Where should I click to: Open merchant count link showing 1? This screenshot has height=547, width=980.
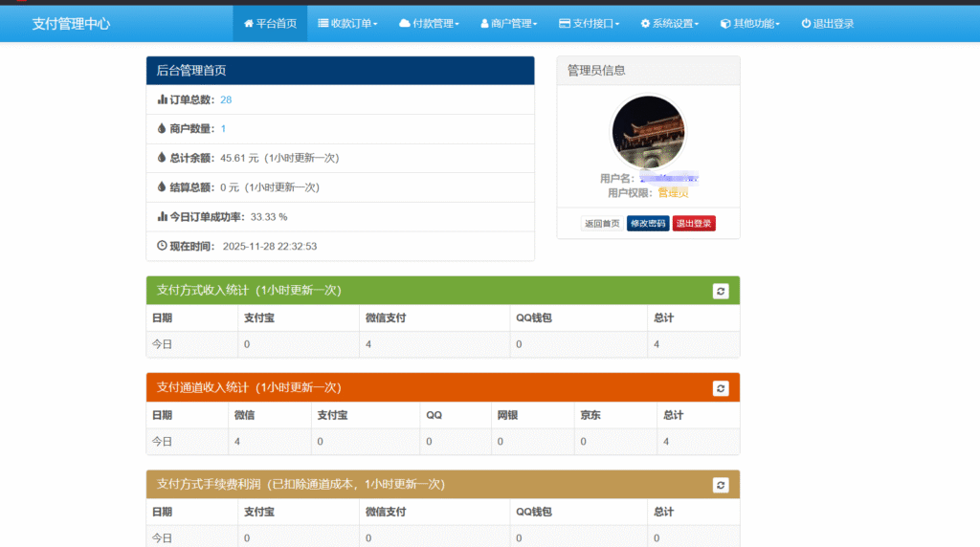pyautogui.click(x=223, y=128)
